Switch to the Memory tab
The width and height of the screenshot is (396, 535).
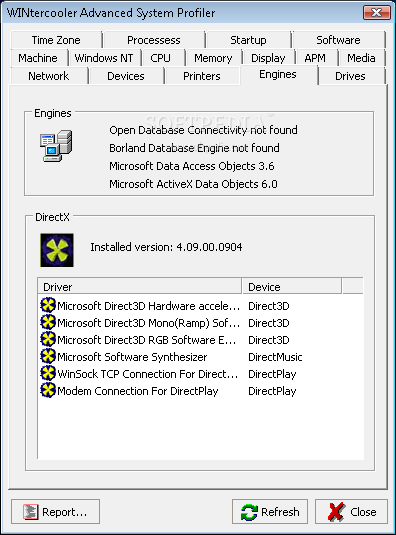(213, 58)
